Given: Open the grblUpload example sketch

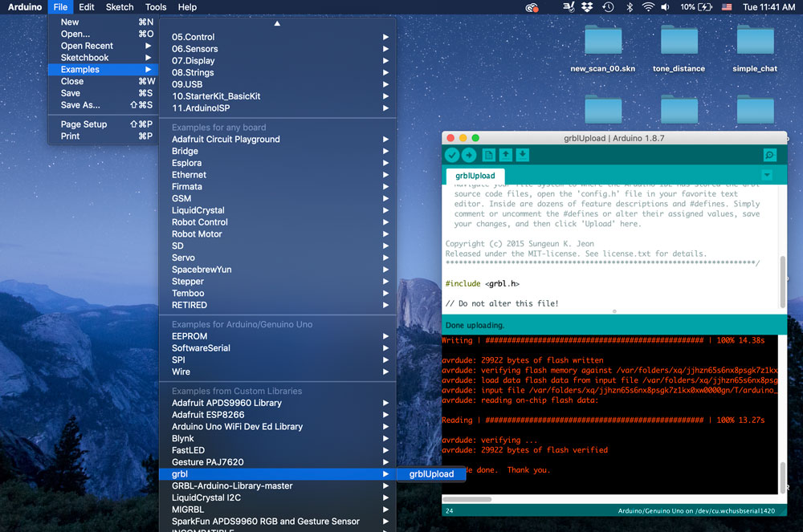Looking at the screenshot, I should 431,474.
